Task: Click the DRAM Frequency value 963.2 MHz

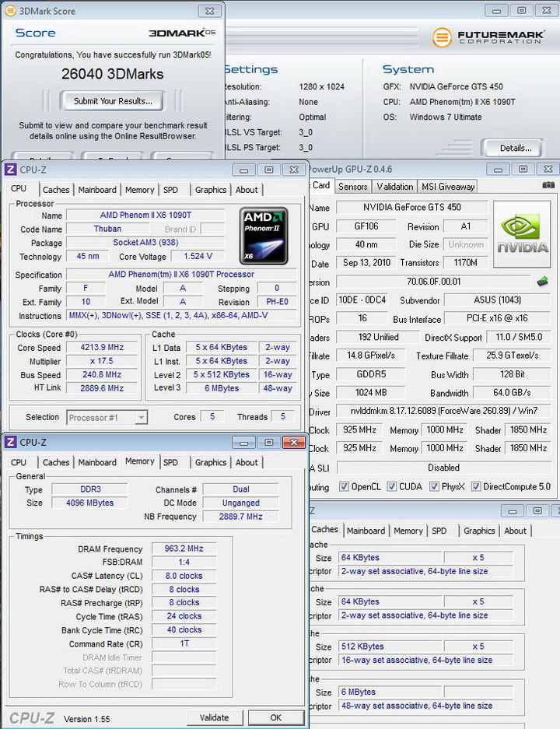Action: pyautogui.click(x=184, y=549)
